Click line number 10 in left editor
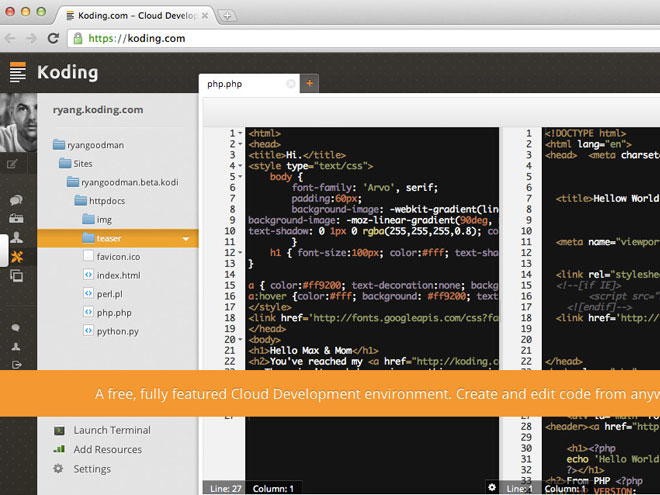 coord(230,231)
